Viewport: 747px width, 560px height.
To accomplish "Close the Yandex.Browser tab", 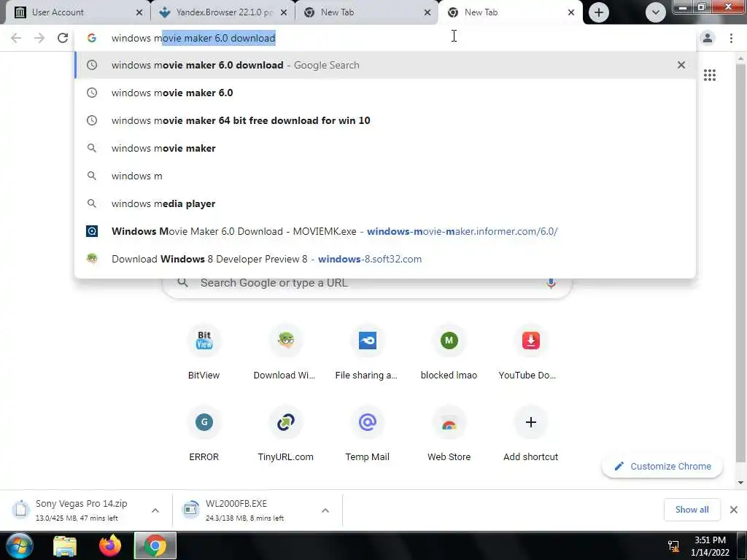I will [x=284, y=12].
